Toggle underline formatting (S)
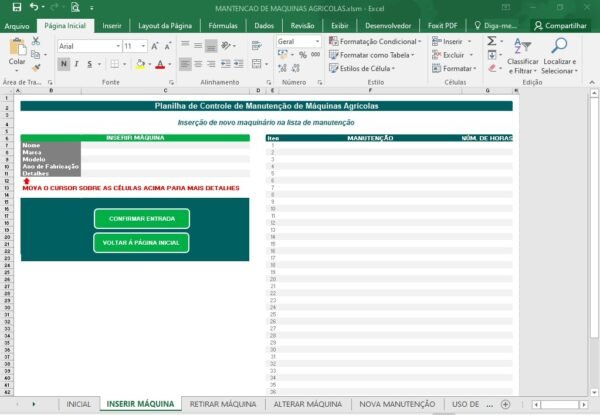This screenshot has width=600, height=415. click(90, 64)
